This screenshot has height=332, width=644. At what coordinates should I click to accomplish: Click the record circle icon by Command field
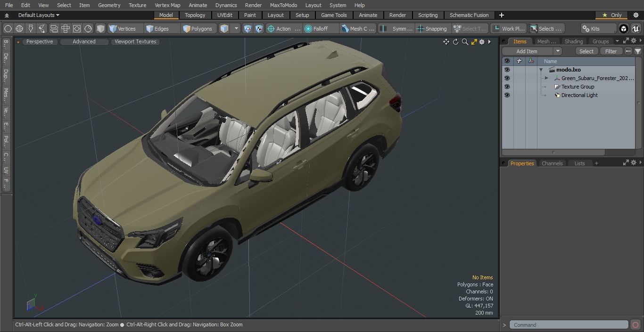[x=636, y=325]
